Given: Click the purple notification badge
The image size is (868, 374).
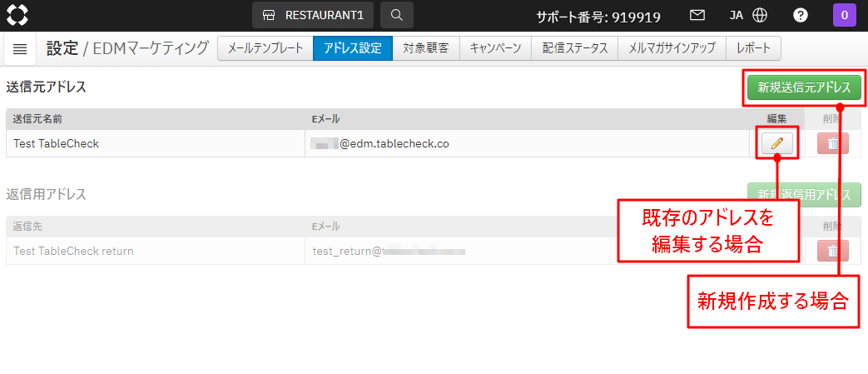Looking at the screenshot, I should tap(844, 15).
